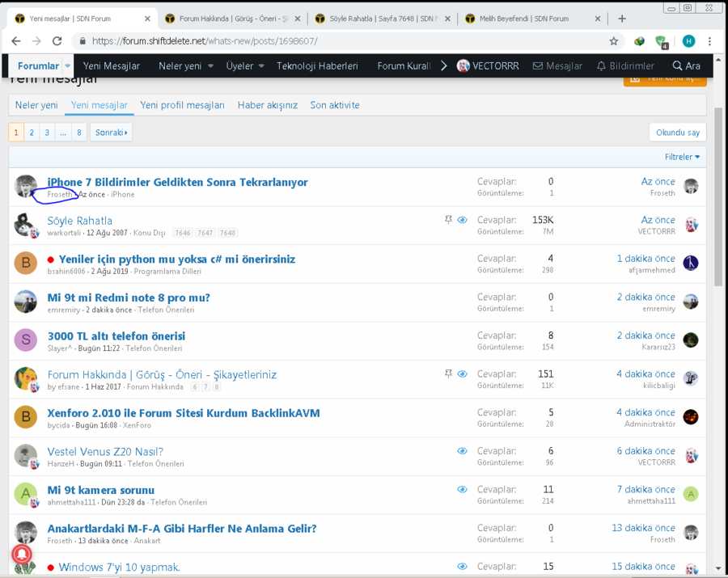Switch to the Son aktivite tab
Viewport: 728px width, 578px height.
[x=335, y=105]
